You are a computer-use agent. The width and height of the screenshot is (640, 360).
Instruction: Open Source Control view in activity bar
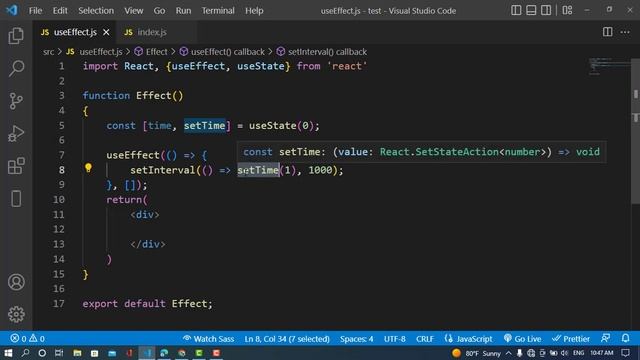pos(16,101)
